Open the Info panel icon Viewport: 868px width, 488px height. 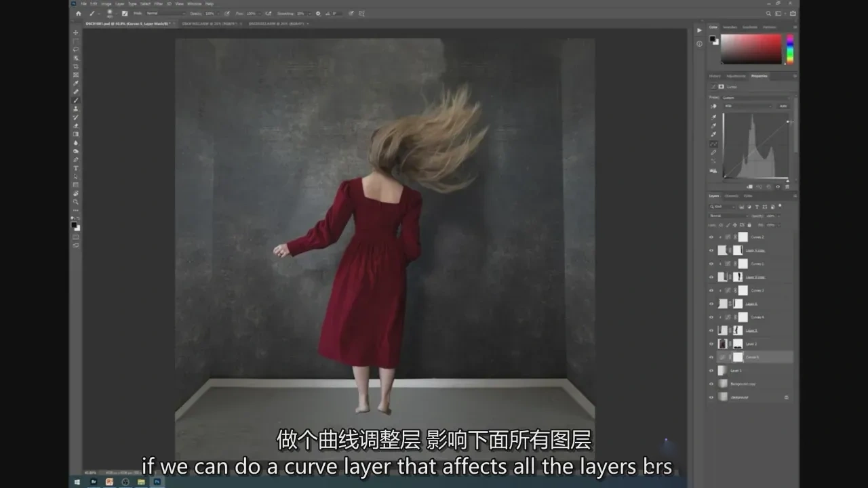tap(699, 44)
